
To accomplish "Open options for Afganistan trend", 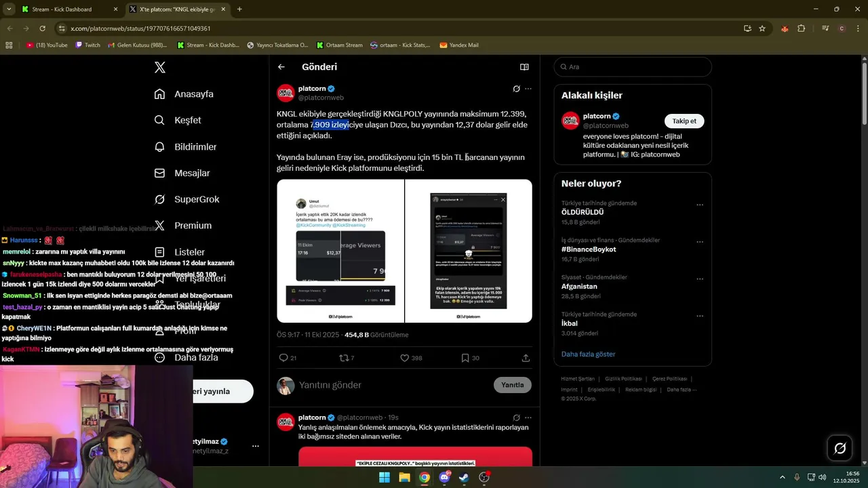I will point(700,279).
